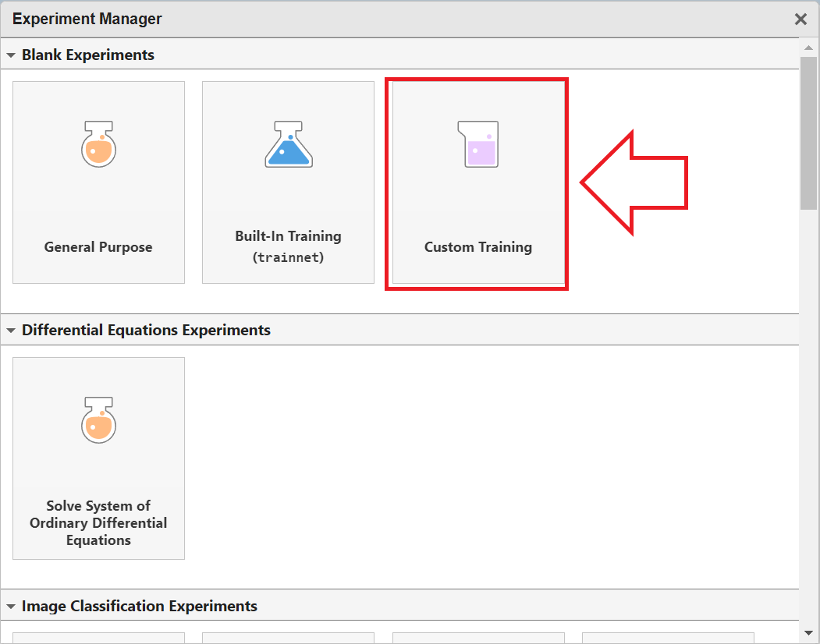Click the vertical scrollbar thumb
This screenshot has width=820, height=644.
pos(808,133)
